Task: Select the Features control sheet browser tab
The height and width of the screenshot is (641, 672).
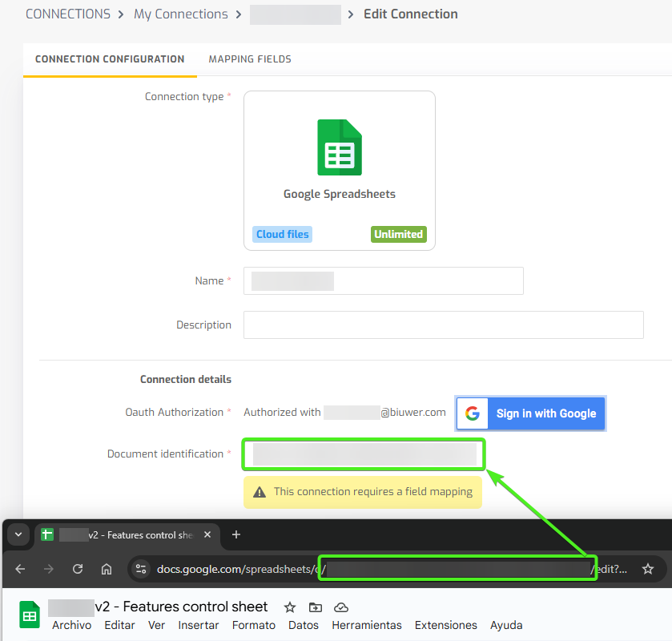Action: (x=127, y=535)
